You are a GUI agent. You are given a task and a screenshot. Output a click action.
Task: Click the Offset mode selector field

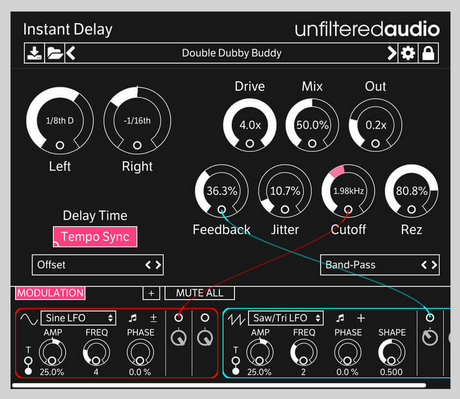(98, 265)
